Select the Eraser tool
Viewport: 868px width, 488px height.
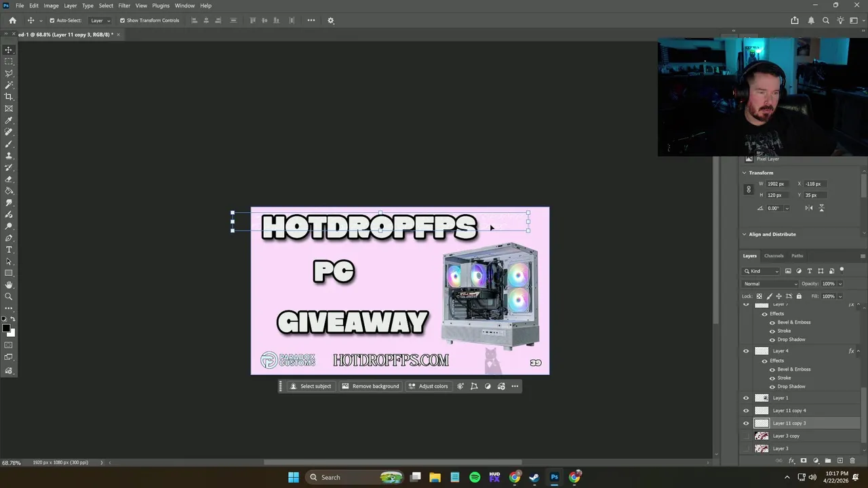[x=9, y=180]
